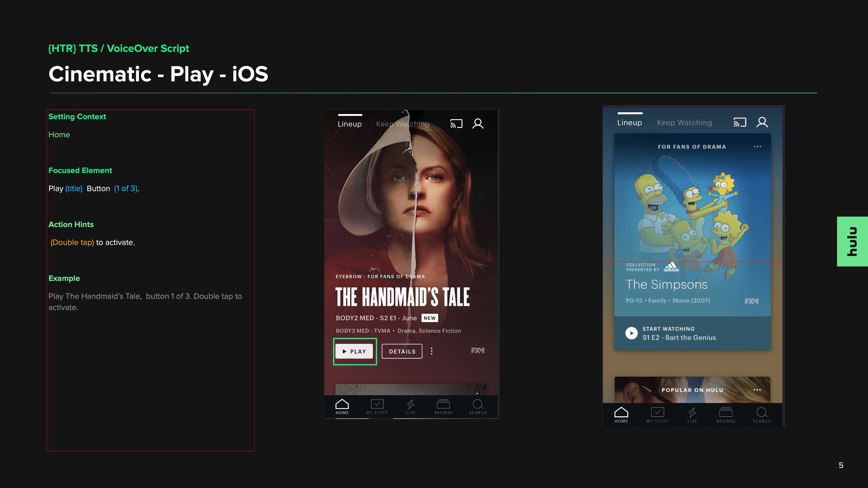Expand options menu for Popular on Hulu
This screenshot has height=488, width=868.
pyautogui.click(x=757, y=390)
